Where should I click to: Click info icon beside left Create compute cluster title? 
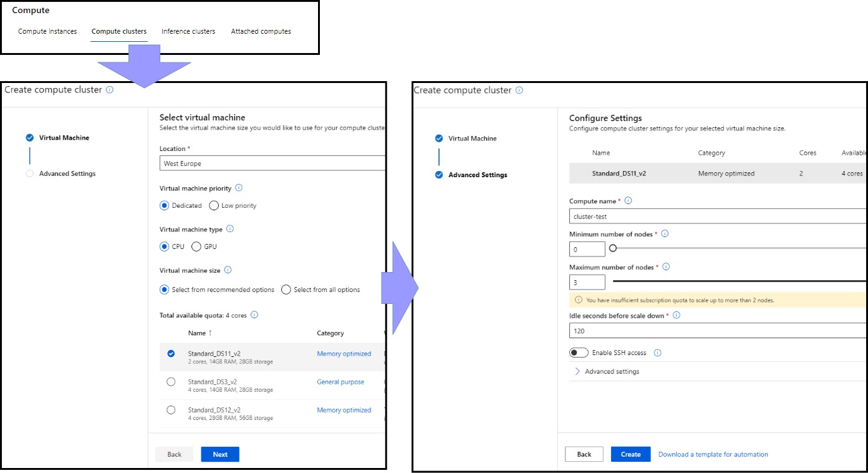pyautogui.click(x=110, y=90)
